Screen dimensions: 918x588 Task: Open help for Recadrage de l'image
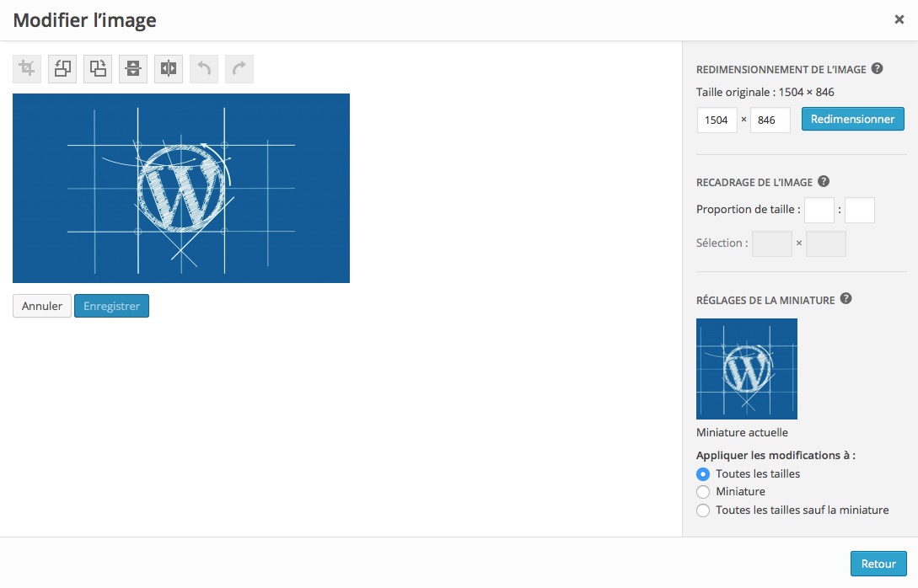tap(824, 181)
